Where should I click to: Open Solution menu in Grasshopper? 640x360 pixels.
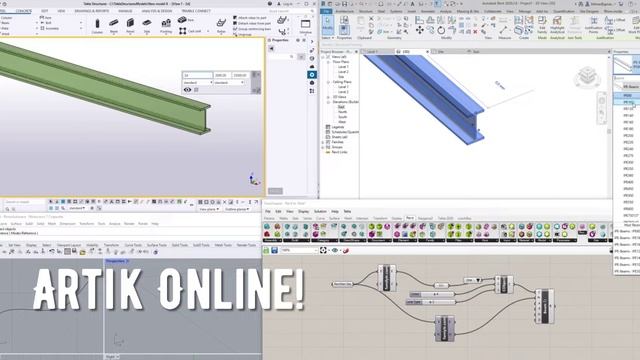click(320, 211)
